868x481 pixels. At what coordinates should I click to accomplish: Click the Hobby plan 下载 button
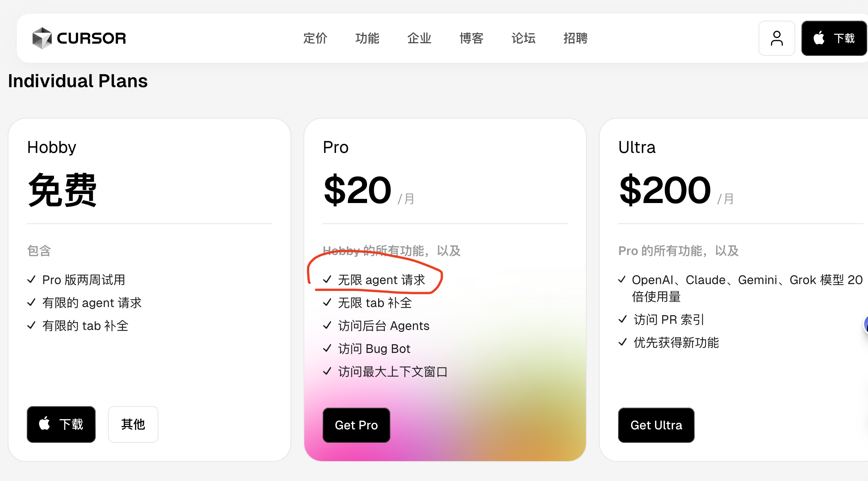[x=61, y=424]
